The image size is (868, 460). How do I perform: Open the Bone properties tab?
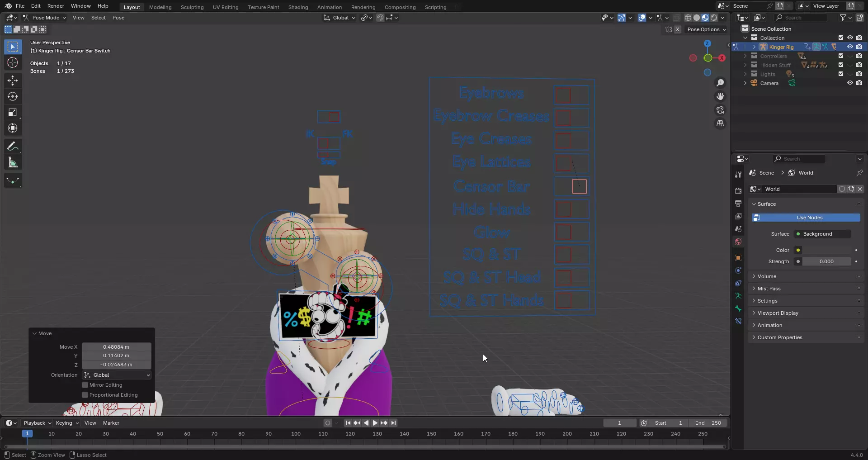[x=738, y=308]
